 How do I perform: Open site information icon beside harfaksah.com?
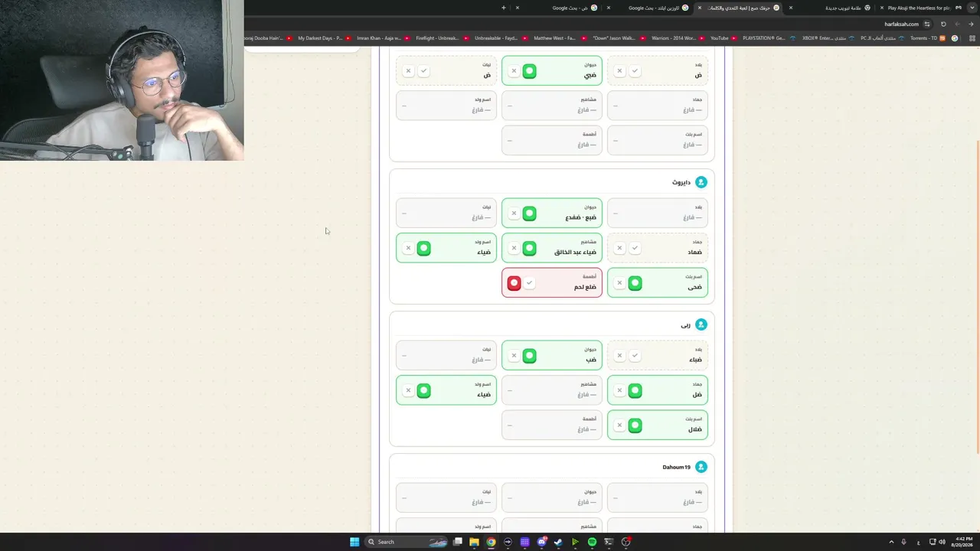click(927, 24)
